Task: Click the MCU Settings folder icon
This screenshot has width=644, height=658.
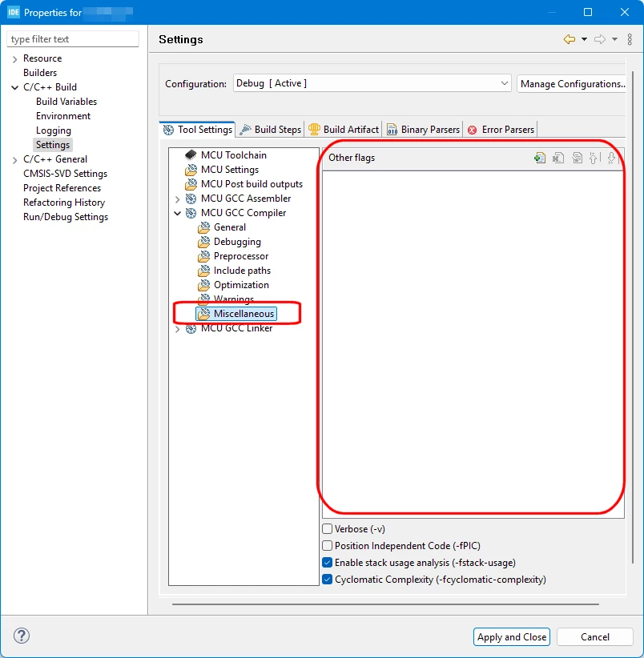Action: tap(191, 170)
